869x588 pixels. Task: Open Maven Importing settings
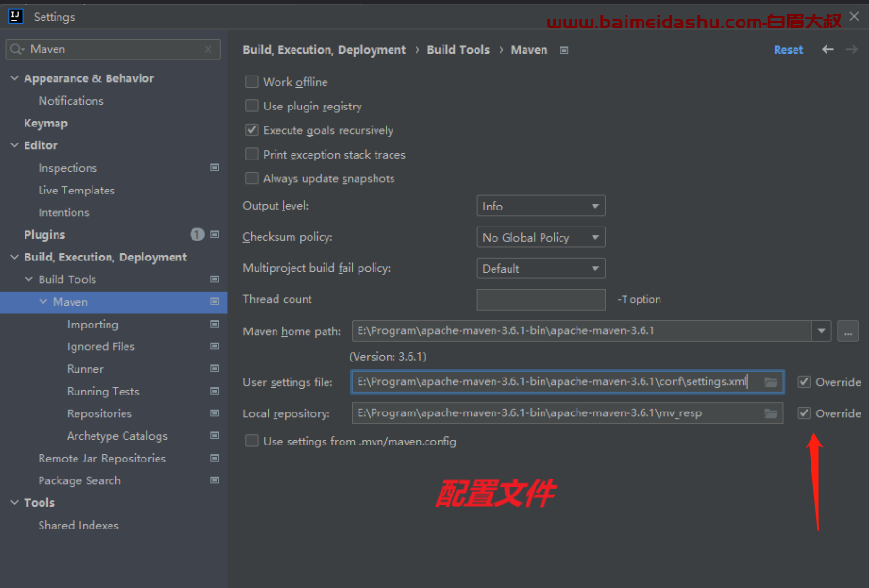click(x=92, y=325)
